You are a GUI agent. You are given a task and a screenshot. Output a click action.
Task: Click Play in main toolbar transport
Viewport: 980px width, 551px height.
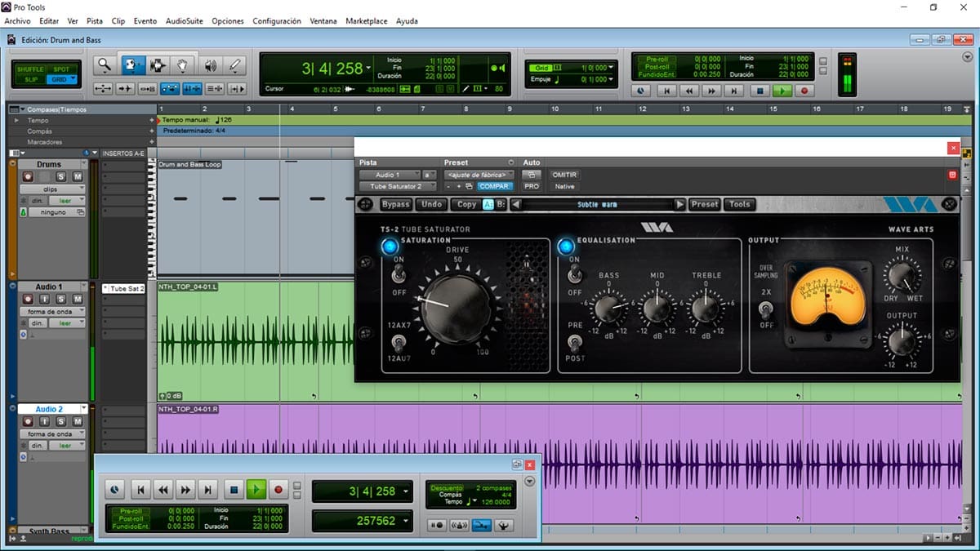pyautogui.click(x=782, y=91)
